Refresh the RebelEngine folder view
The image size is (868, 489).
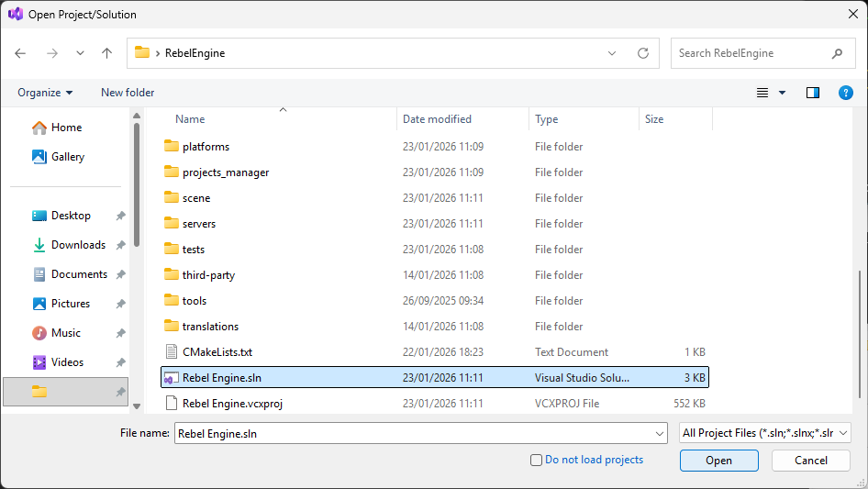point(642,53)
